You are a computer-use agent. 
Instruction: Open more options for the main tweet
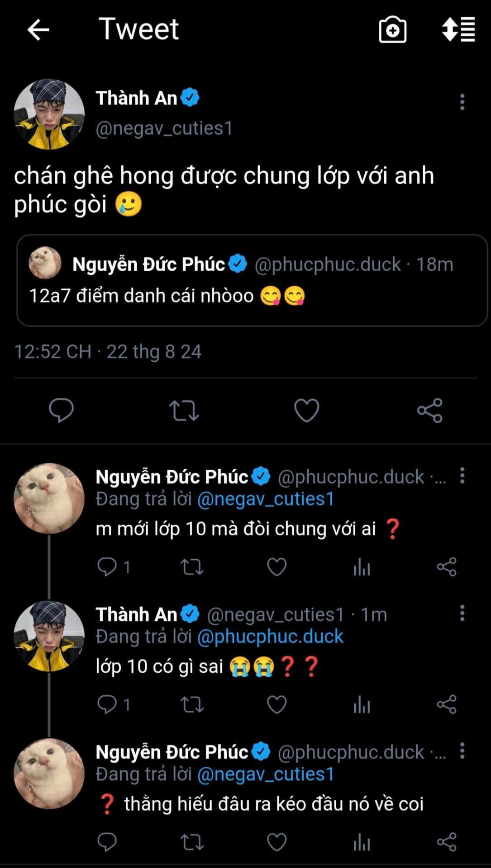click(x=462, y=102)
